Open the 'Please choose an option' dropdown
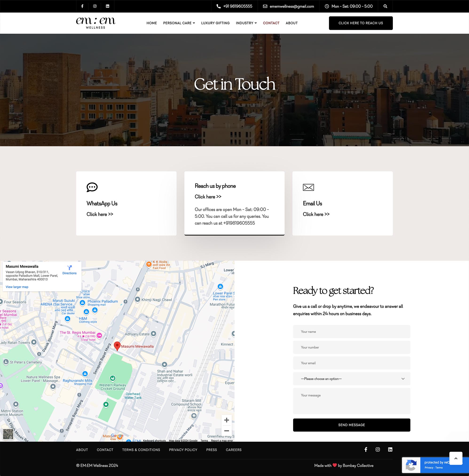This screenshot has width=469, height=476. pos(351,379)
